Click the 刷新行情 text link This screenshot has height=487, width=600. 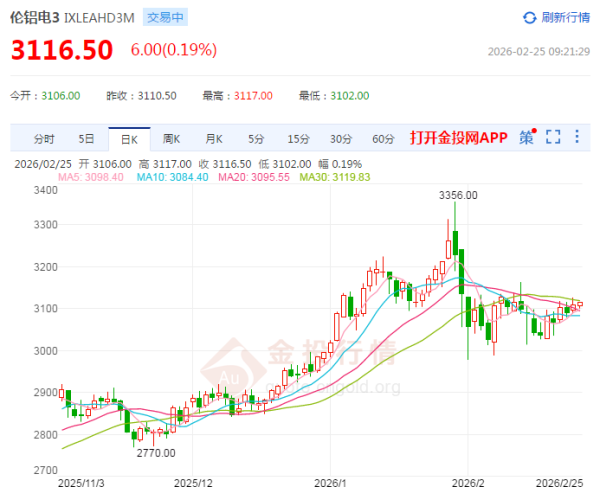(x=566, y=18)
